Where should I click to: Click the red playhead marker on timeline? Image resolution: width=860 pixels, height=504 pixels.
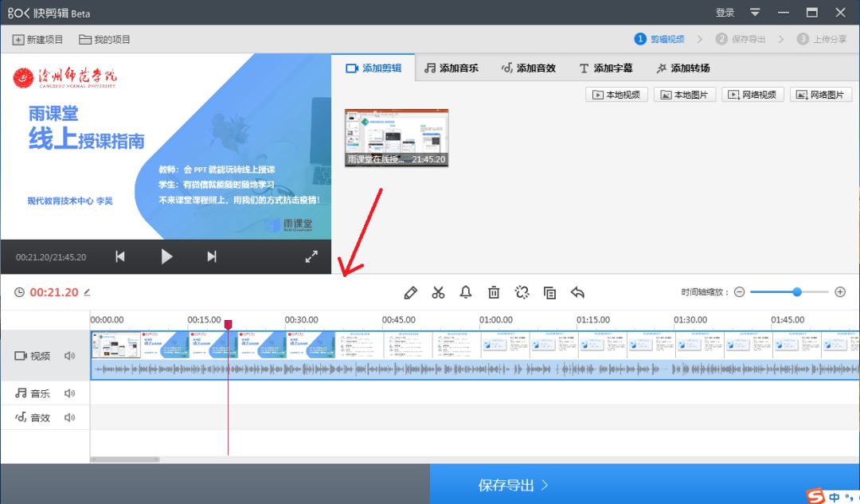(x=229, y=324)
